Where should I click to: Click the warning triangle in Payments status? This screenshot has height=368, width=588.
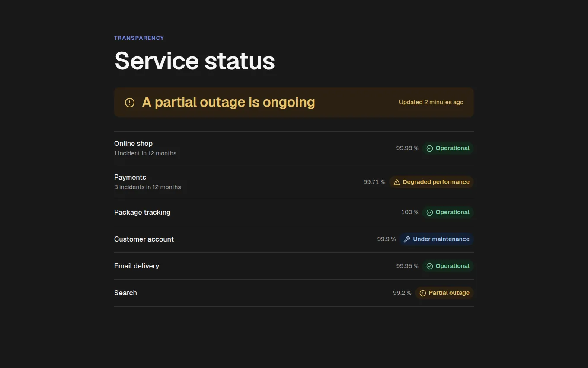coord(397,182)
